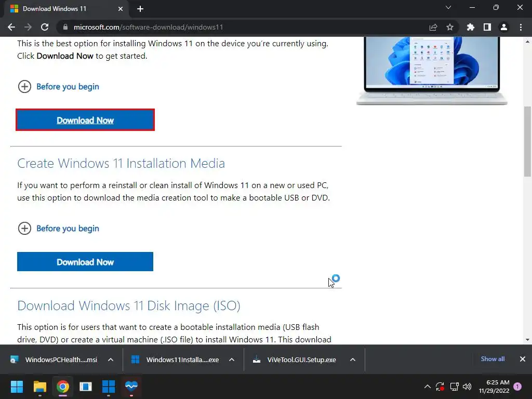Open a new browser tab
This screenshot has width=532, height=399.
coord(140,9)
